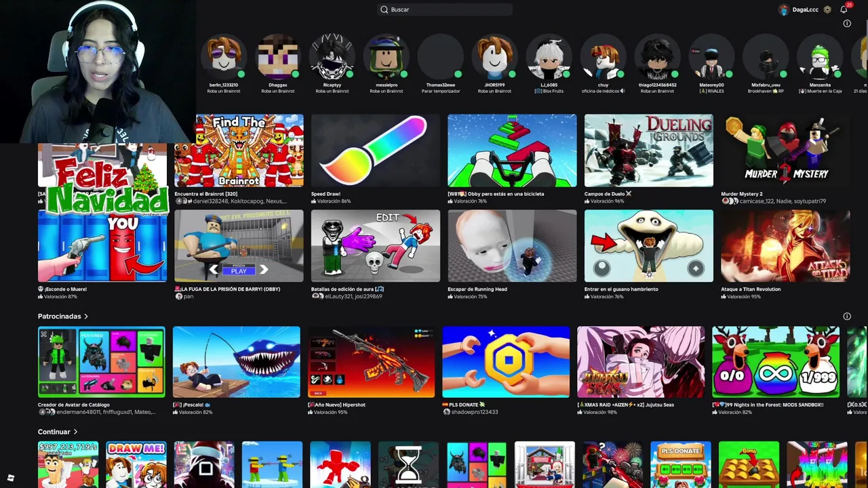Open friend avatar Dhaggax
The image size is (868, 488).
click(277, 57)
